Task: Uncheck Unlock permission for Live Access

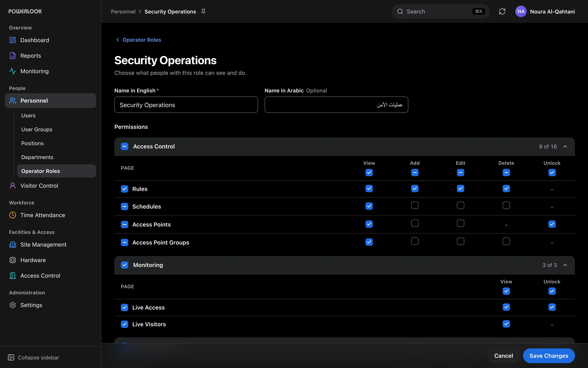Action: tap(552, 307)
